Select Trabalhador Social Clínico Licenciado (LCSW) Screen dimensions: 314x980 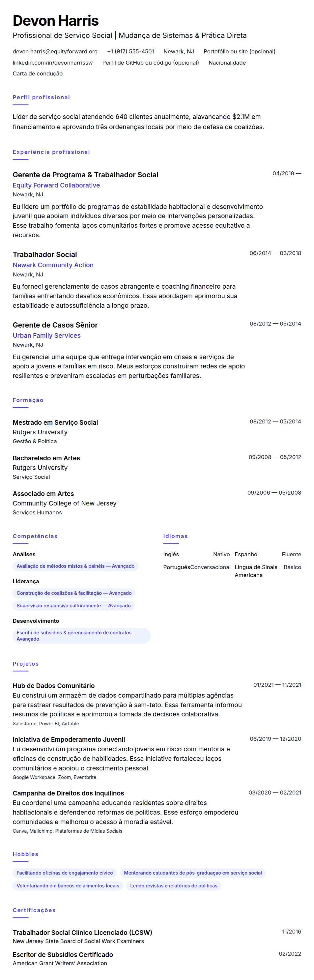83,933
